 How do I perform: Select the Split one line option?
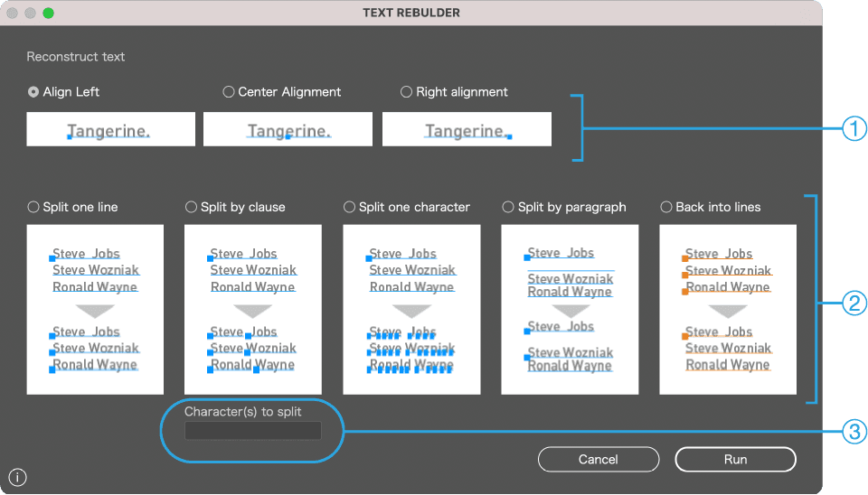pos(34,207)
